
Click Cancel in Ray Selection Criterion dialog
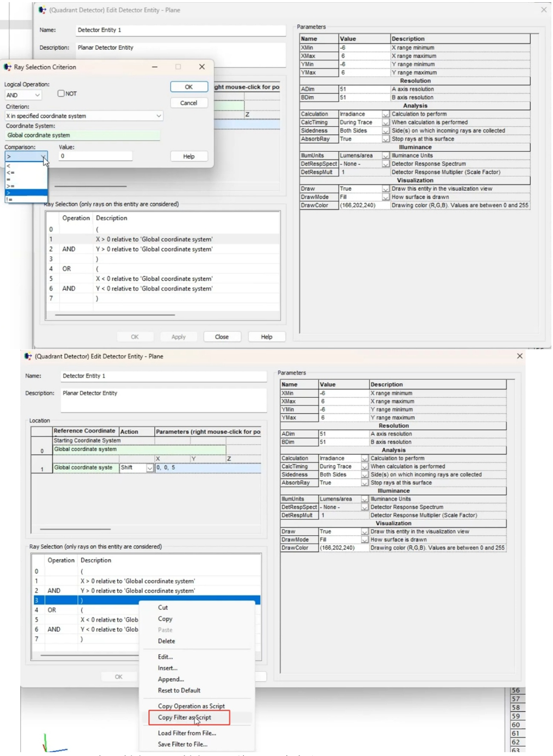[x=189, y=103]
